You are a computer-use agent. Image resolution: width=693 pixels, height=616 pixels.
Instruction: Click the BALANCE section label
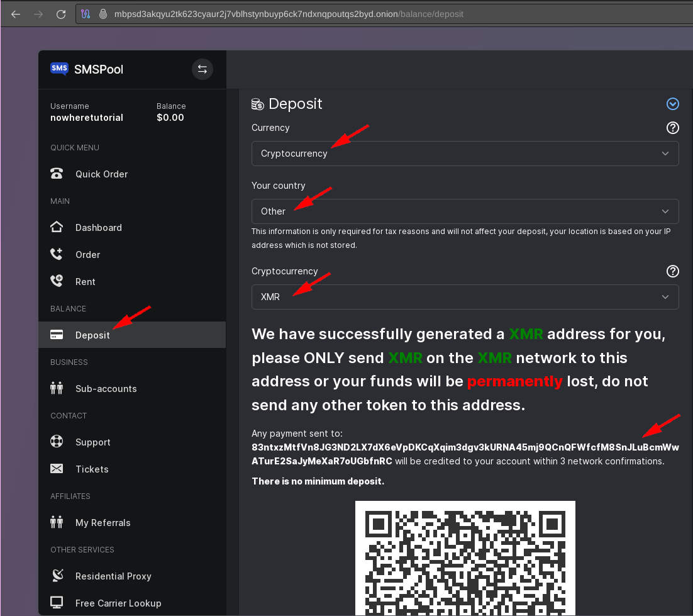pyautogui.click(x=68, y=309)
